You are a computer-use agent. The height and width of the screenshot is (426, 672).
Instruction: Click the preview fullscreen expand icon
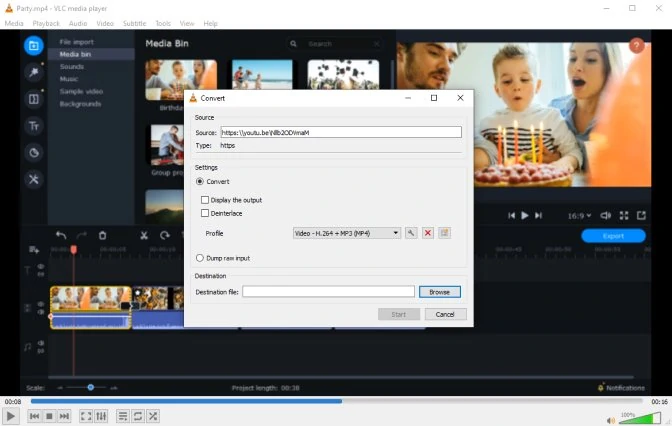pos(624,216)
